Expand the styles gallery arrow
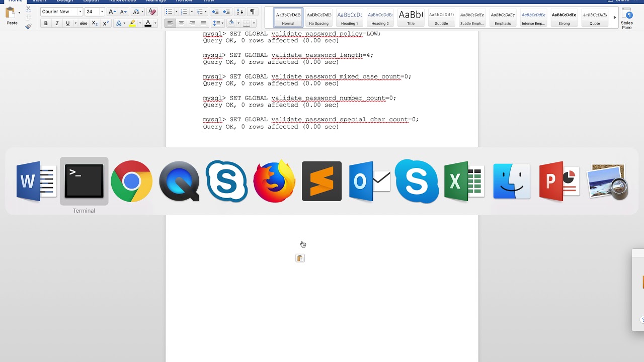 (614, 18)
